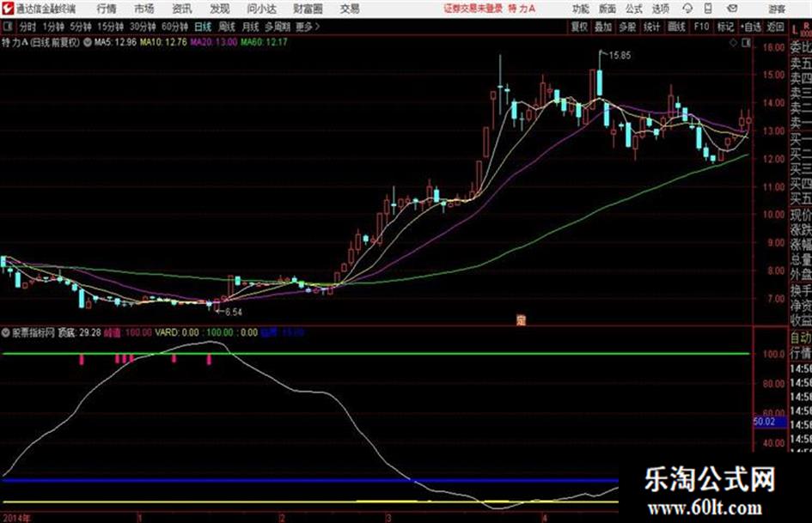Switch to the 30分钟 period tab
812x523 pixels.
[143, 27]
